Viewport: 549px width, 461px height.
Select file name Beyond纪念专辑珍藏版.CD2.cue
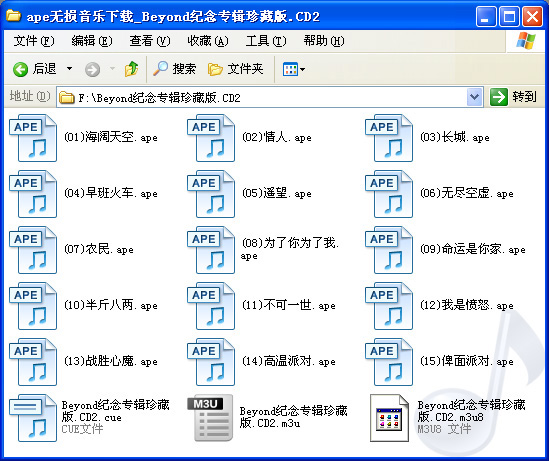pos(116,411)
